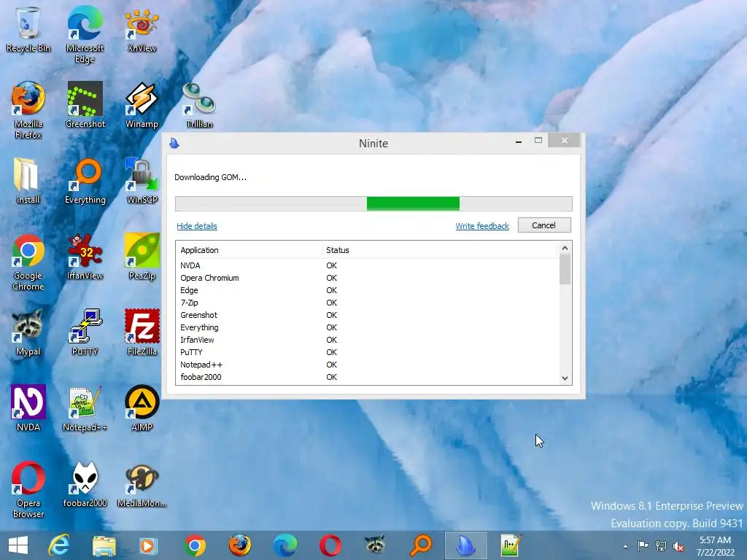747x560 pixels.
Task: Switch to Ninite taskbar button
Action: pos(466,545)
